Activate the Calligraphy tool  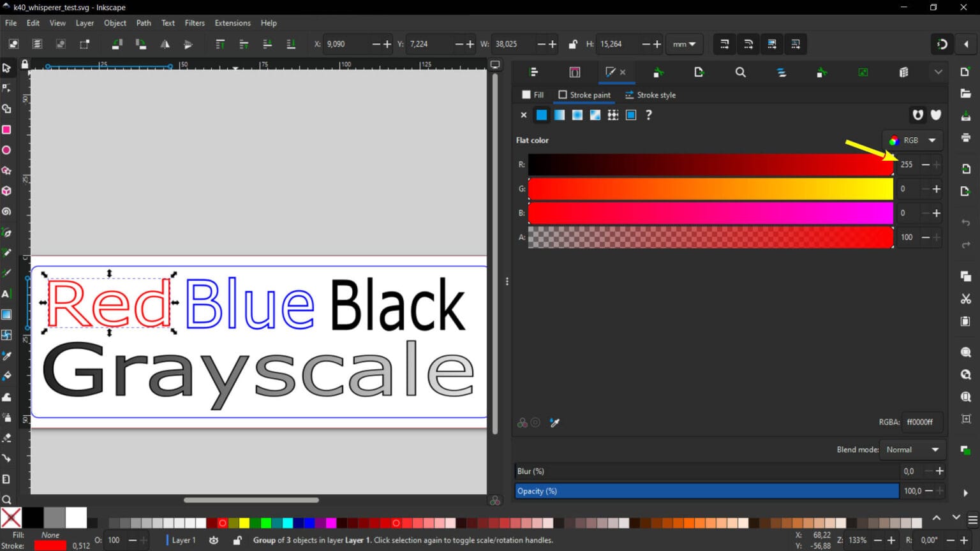coord(6,273)
